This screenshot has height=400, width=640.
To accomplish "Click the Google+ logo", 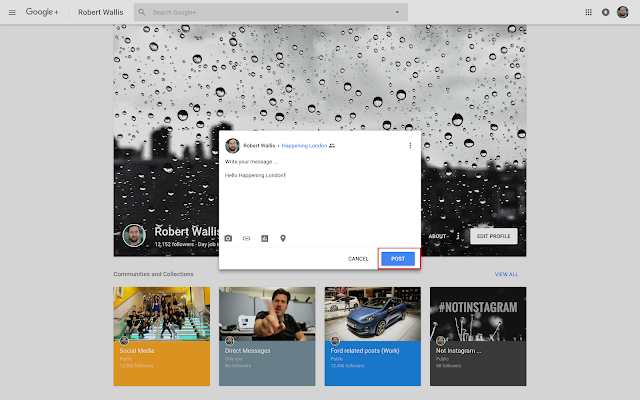I will click(x=42, y=12).
